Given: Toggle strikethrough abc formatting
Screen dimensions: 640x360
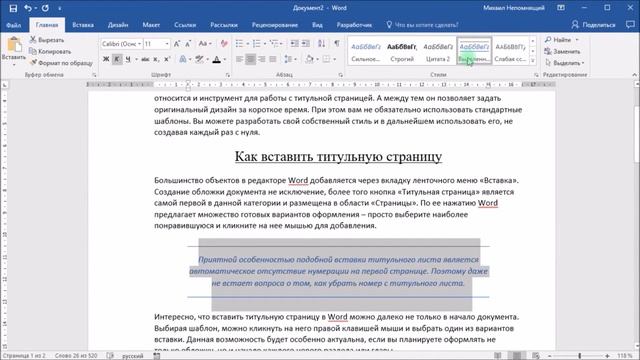Looking at the screenshot, I should coord(145,59).
